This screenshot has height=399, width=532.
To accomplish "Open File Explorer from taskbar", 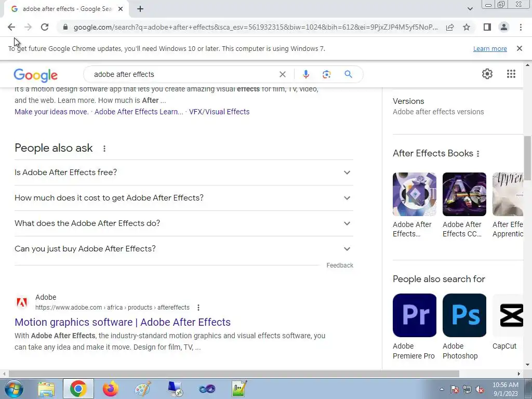I will point(46,389).
